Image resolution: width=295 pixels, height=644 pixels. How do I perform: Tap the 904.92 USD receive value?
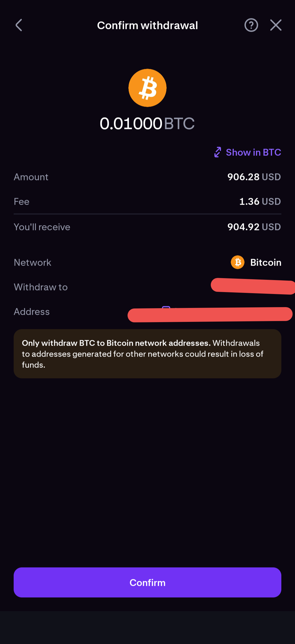pos(254,227)
